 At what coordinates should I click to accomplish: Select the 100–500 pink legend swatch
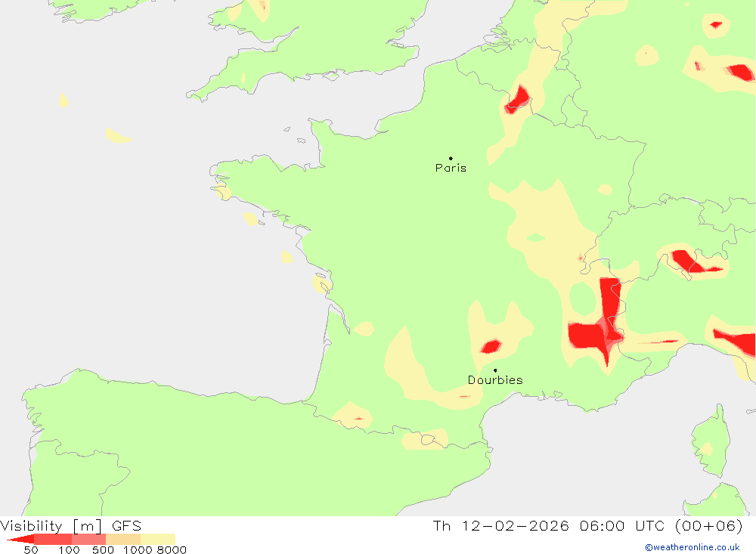pos(88,539)
